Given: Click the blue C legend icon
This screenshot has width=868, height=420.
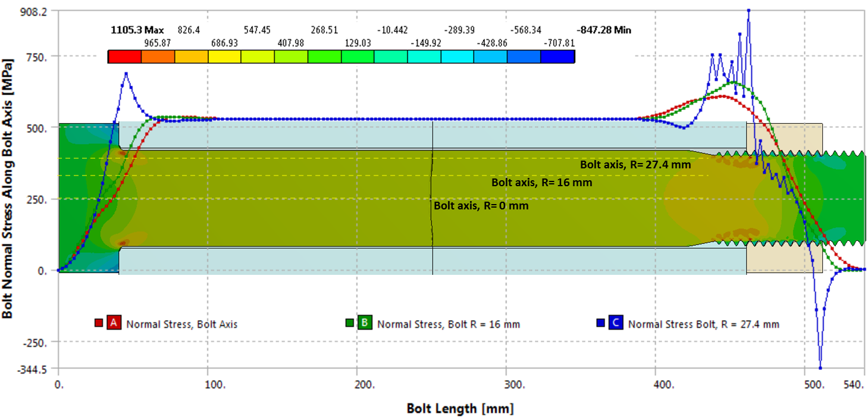Looking at the screenshot, I should pyautogui.click(x=615, y=323).
